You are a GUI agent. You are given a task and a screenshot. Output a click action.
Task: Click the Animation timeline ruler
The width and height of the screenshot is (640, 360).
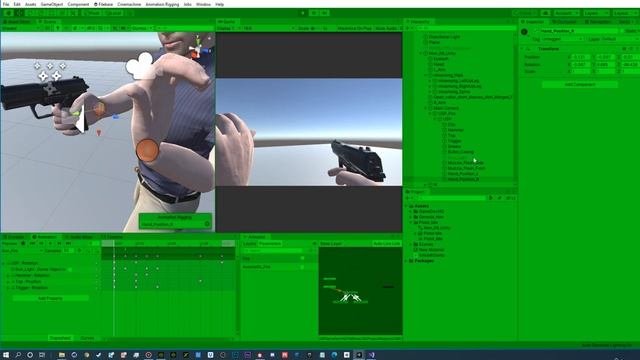[168, 243]
